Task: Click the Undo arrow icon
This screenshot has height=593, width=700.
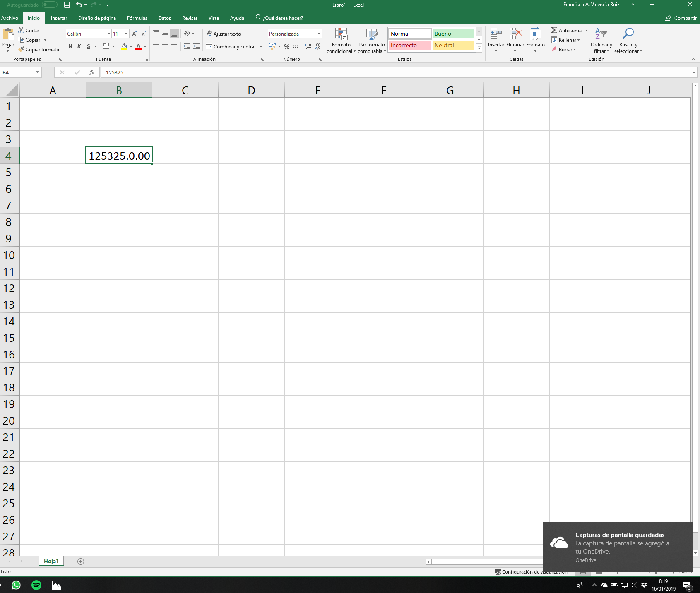Action: (x=79, y=5)
